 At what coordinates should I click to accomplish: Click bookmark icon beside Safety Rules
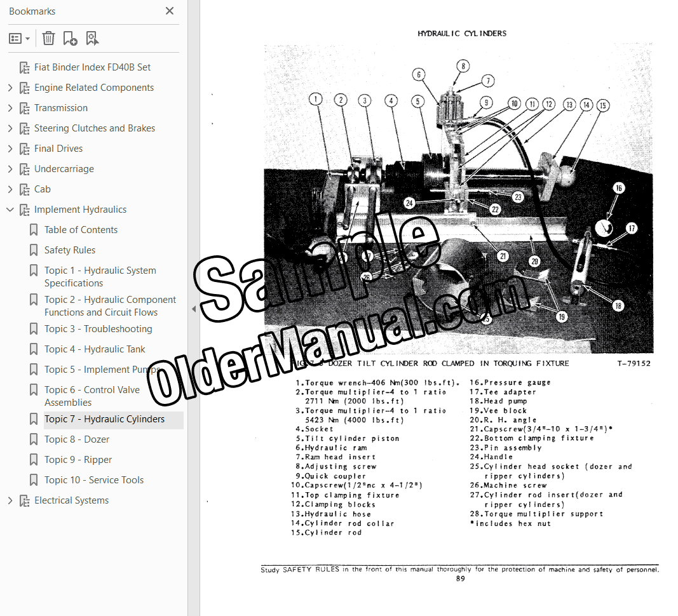pyautogui.click(x=33, y=250)
